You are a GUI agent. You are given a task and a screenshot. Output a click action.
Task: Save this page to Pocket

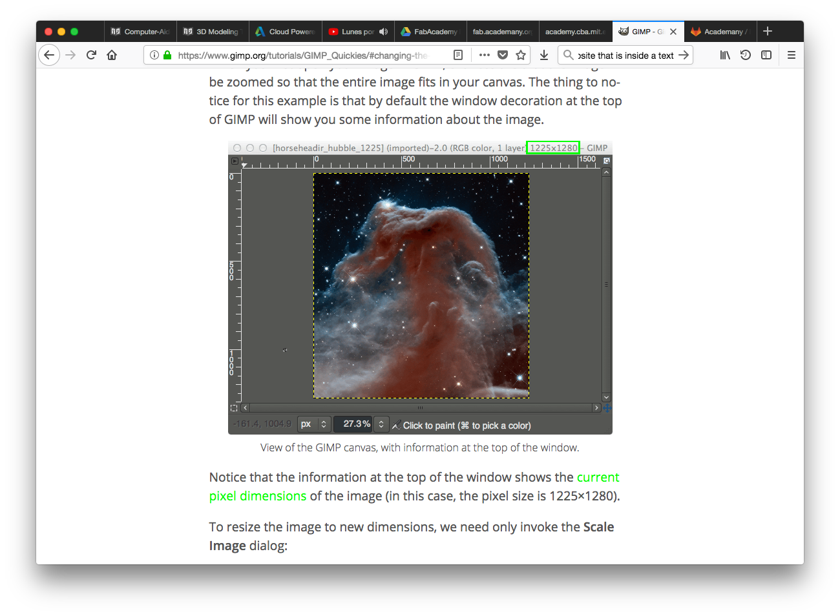click(503, 55)
